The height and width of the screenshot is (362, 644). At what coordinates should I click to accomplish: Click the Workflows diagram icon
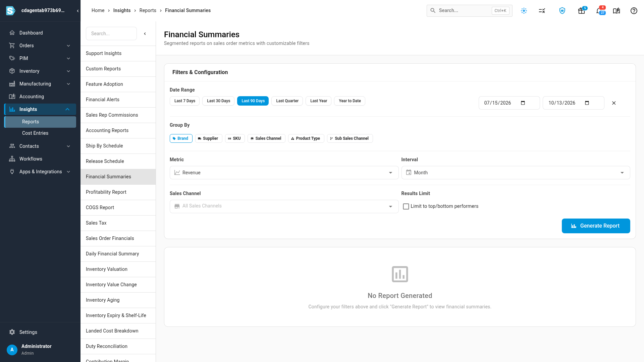[x=12, y=159]
